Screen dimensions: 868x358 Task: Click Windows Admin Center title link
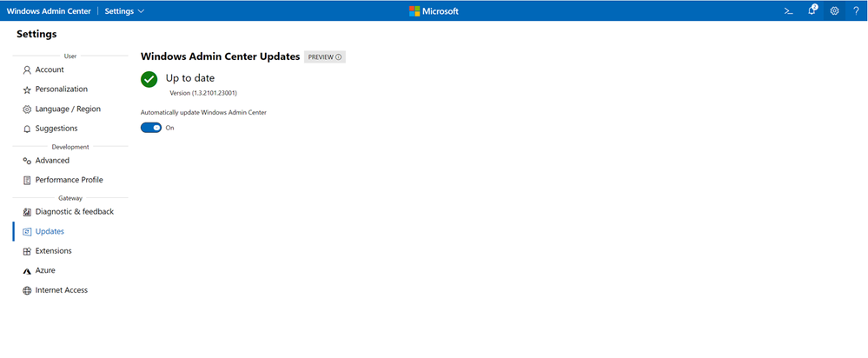49,11
